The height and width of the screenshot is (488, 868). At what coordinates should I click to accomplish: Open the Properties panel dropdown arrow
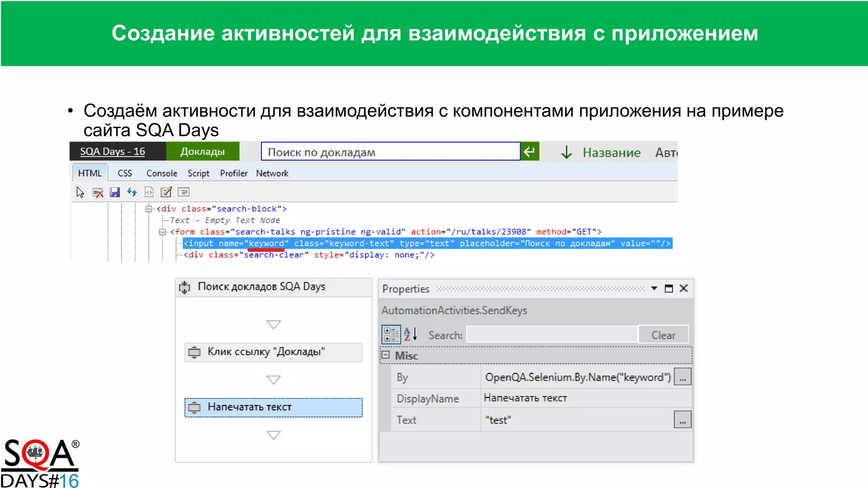tap(654, 288)
